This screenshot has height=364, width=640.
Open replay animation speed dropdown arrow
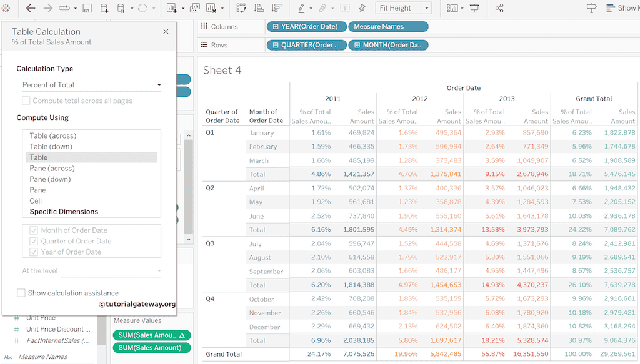tap(76, 8)
